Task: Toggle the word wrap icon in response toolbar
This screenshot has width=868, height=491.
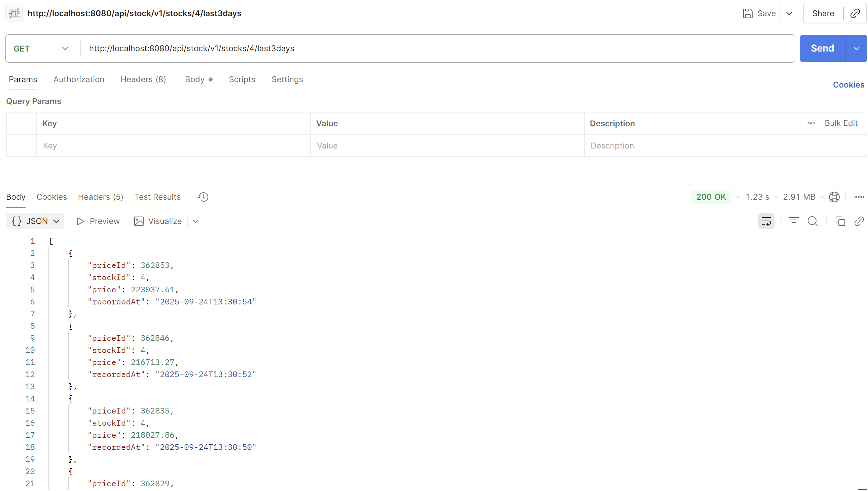Action: (x=766, y=222)
